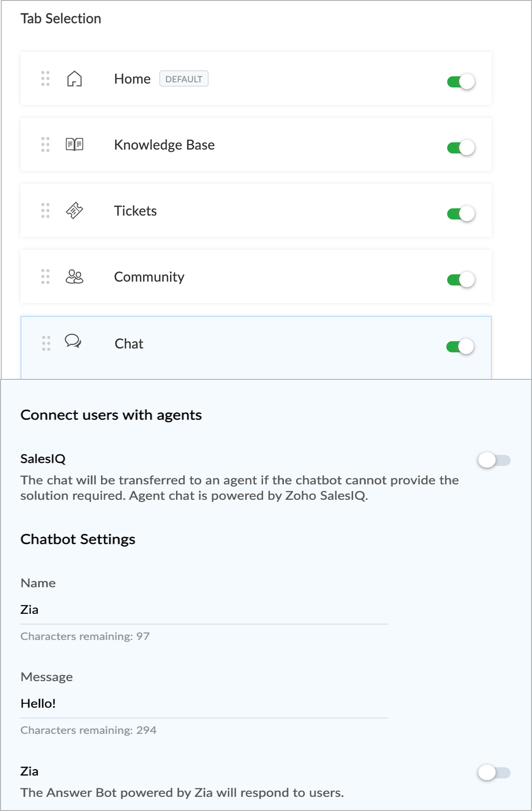Viewport: 532px width, 811px height.
Task: Click the chatbot Name field containing Zia
Action: point(204,610)
